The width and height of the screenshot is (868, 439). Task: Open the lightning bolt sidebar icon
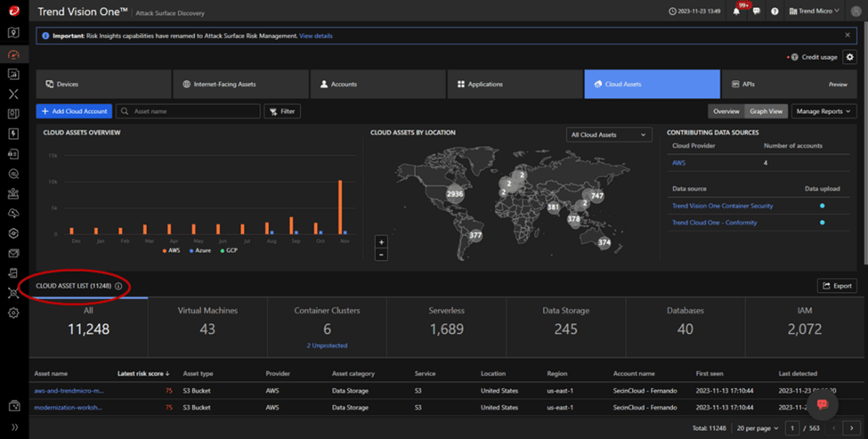point(14,134)
